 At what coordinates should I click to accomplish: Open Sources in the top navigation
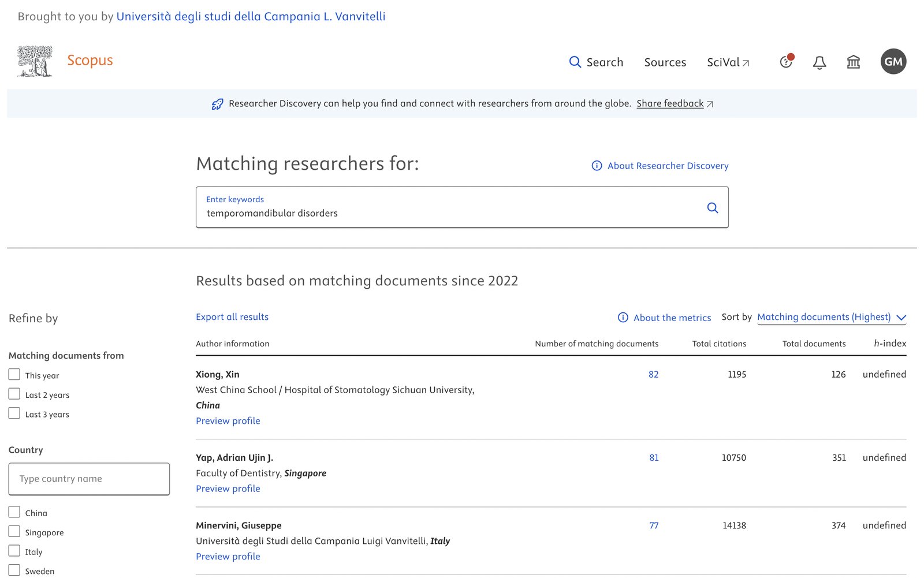[665, 62]
